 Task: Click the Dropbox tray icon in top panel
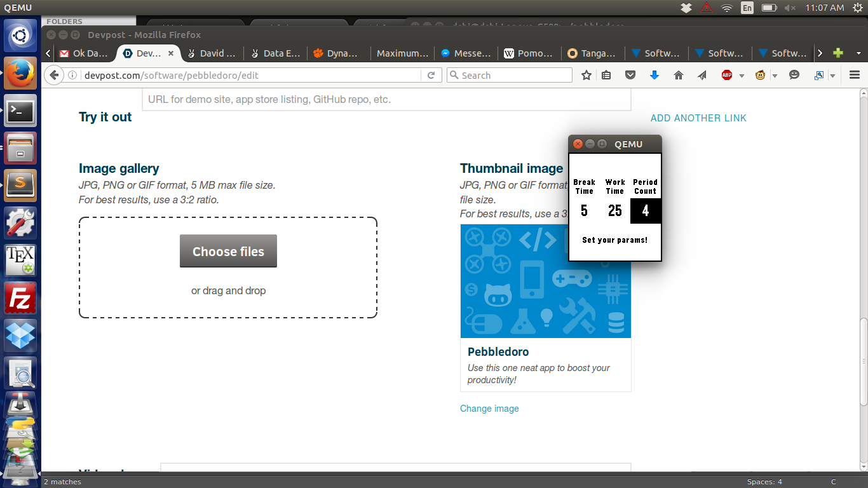coord(686,8)
